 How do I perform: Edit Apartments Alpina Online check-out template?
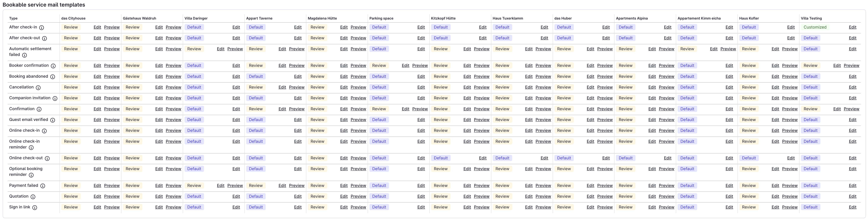668,158
